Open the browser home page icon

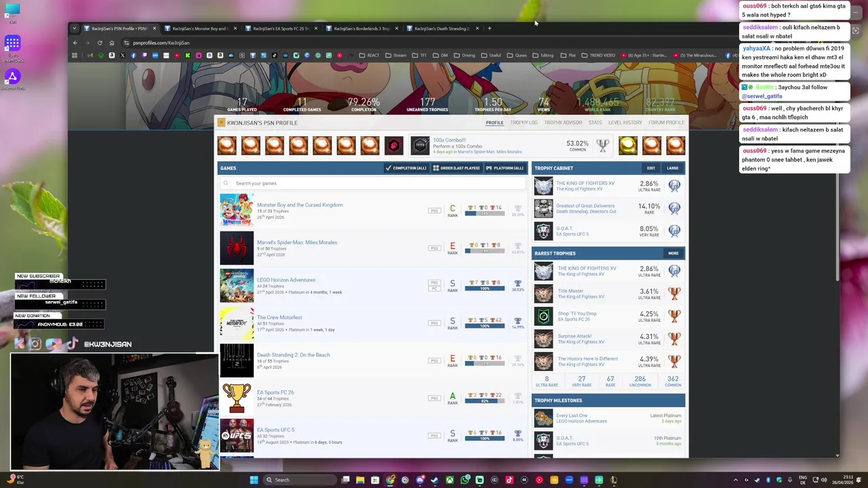click(x=112, y=43)
